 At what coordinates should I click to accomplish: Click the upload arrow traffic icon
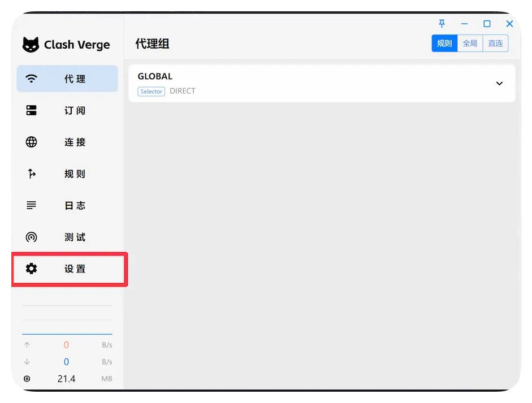pyautogui.click(x=27, y=345)
